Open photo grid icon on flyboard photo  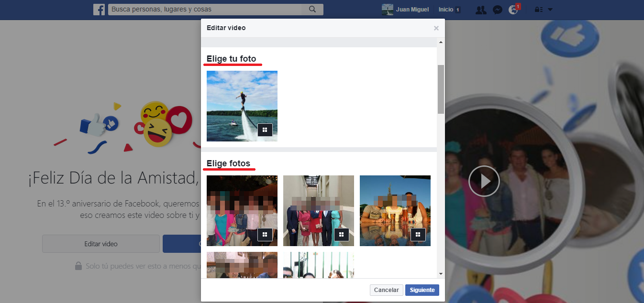coord(265,130)
